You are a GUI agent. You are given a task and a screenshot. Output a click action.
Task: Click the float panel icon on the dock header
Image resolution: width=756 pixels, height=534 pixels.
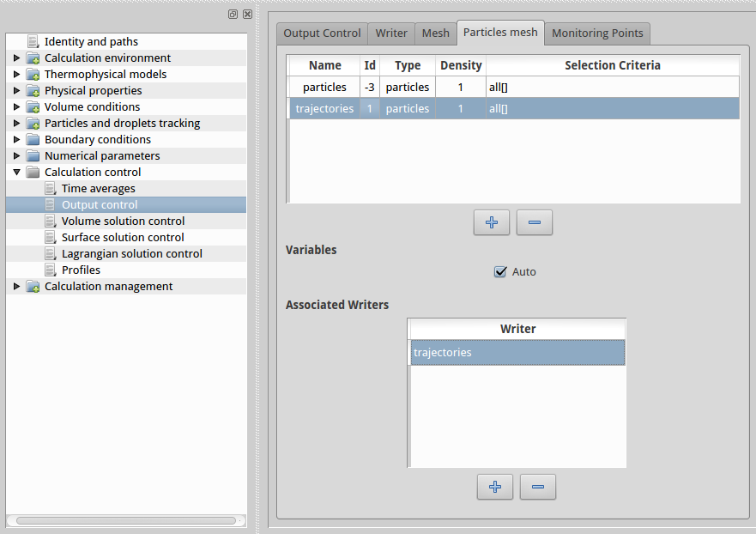tap(233, 15)
